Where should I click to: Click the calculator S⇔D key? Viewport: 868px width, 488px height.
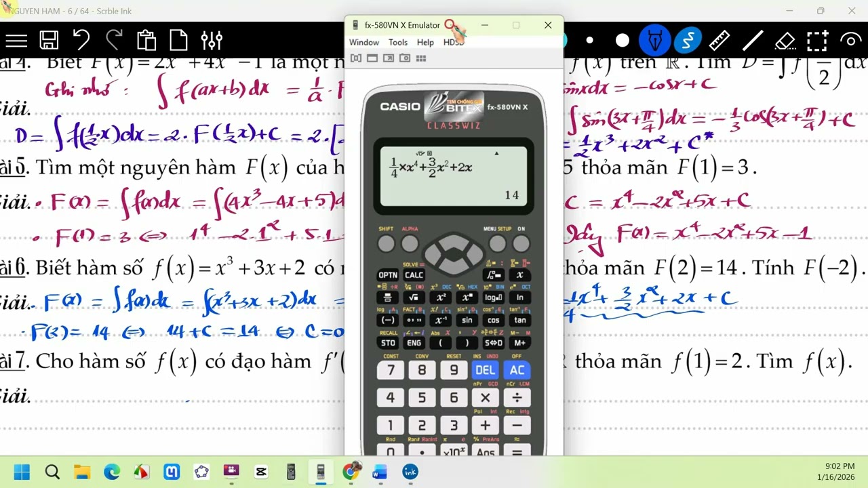click(493, 342)
